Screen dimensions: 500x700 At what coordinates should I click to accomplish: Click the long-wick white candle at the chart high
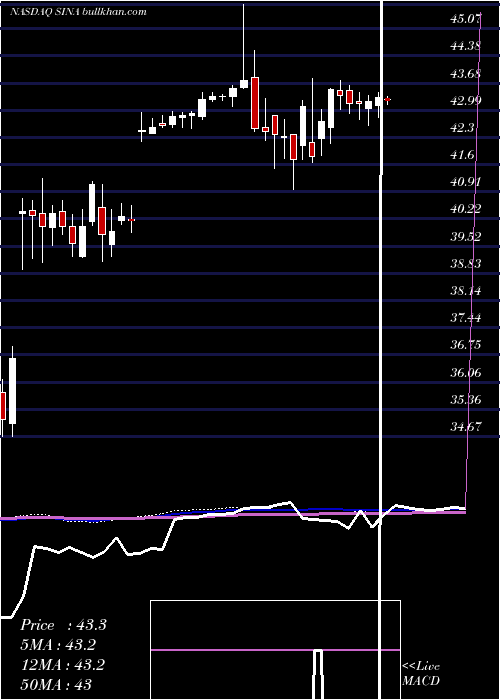coord(244,46)
